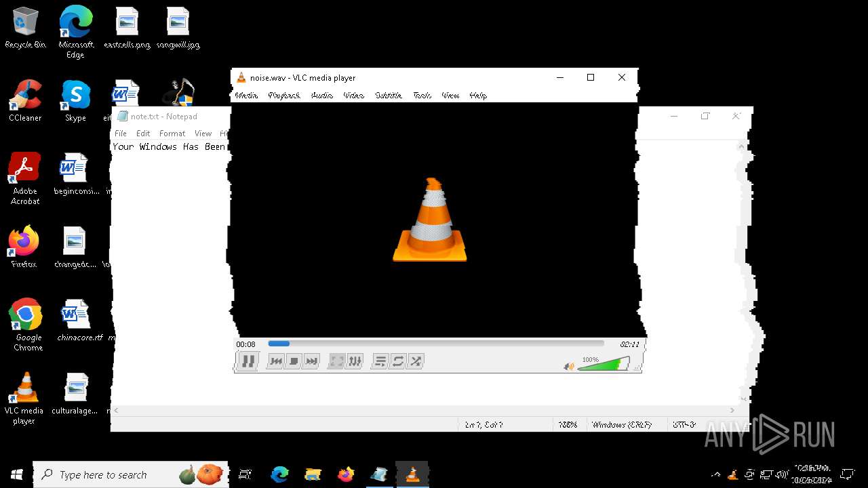
Task: Switch to VLC from the taskbar
Action: pyautogui.click(x=412, y=474)
